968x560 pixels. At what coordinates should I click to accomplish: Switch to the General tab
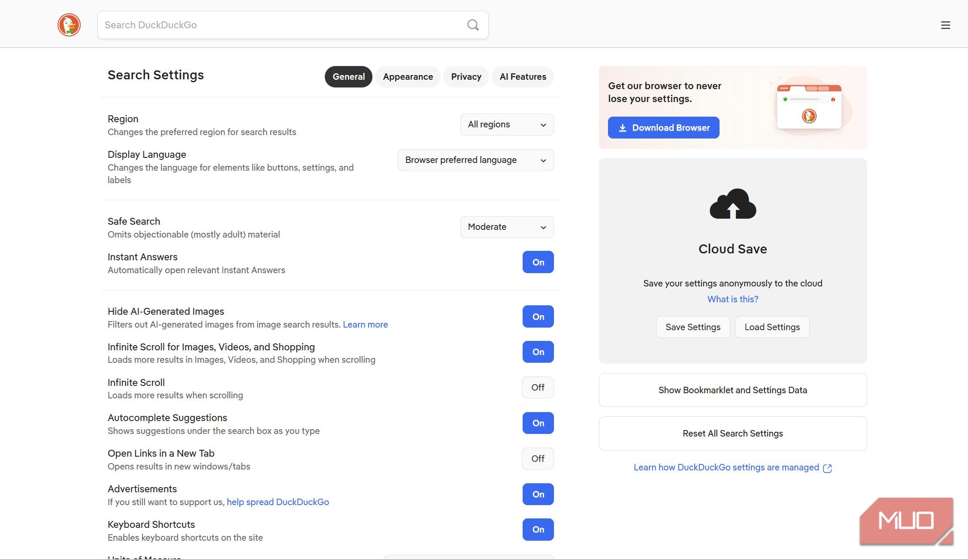[x=348, y=77]
